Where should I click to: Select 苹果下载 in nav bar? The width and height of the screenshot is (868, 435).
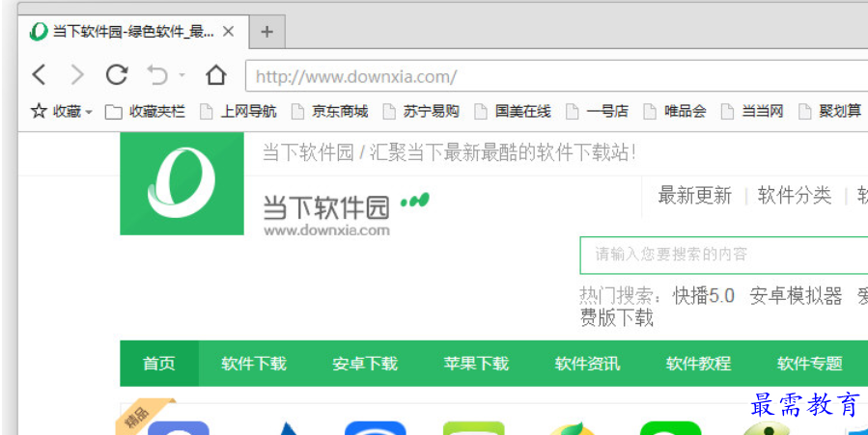pyautogui.click(x=476, y=364)
